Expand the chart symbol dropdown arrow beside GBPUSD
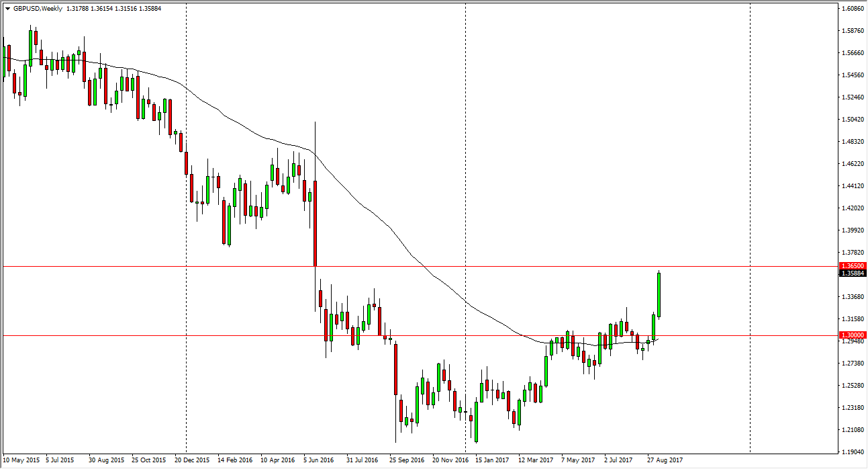Image resolution: width=868 pixels, height=469 pixels. point(7,9)
